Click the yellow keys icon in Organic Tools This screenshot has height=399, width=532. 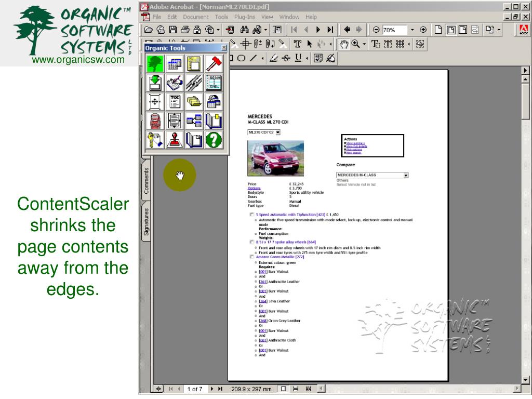tap(155, 139)
